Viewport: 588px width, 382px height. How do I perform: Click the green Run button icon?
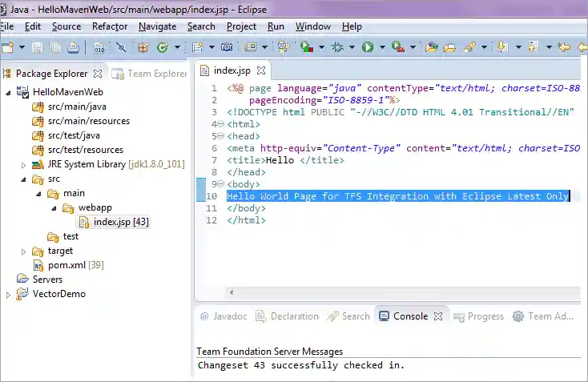pos(368,47)
